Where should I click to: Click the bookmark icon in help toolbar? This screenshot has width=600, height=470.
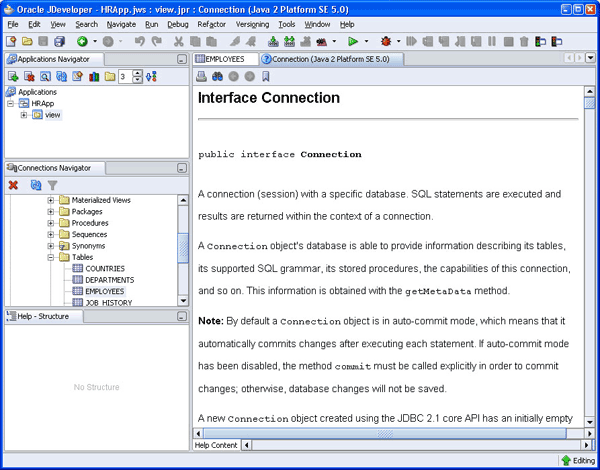click(266, 77)
